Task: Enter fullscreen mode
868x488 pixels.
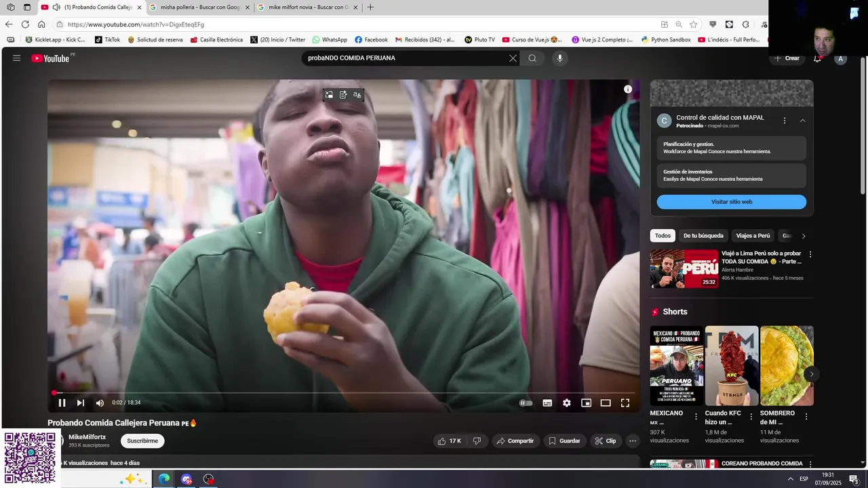Action: (625, 403)
